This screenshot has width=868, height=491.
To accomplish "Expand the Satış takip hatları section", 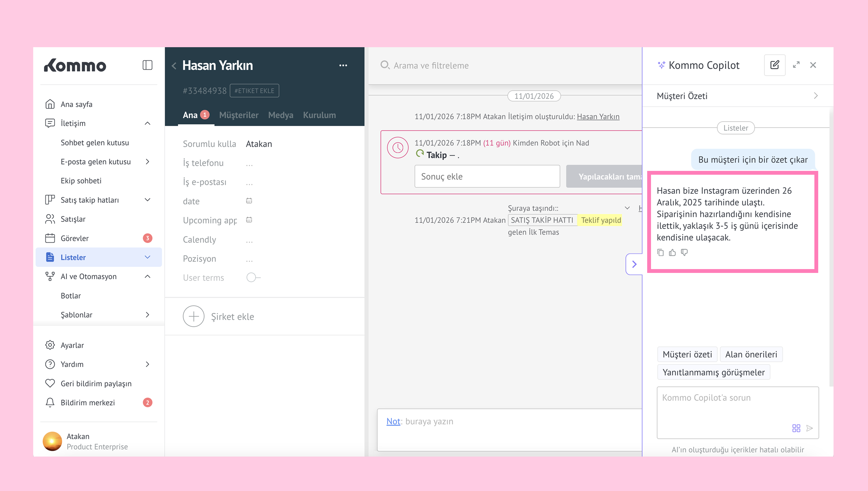I will pyautogui.click(x=147, y=200).
